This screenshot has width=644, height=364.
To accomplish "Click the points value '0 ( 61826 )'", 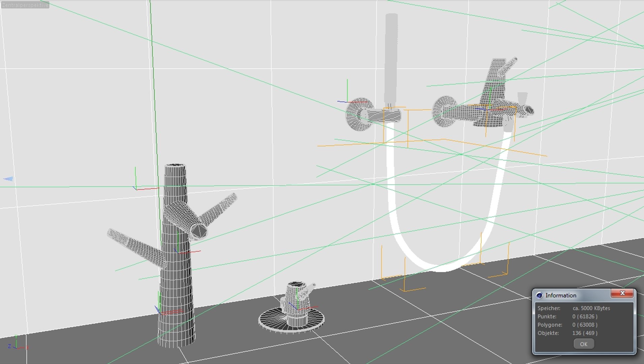I will click(x=585, y=316).
